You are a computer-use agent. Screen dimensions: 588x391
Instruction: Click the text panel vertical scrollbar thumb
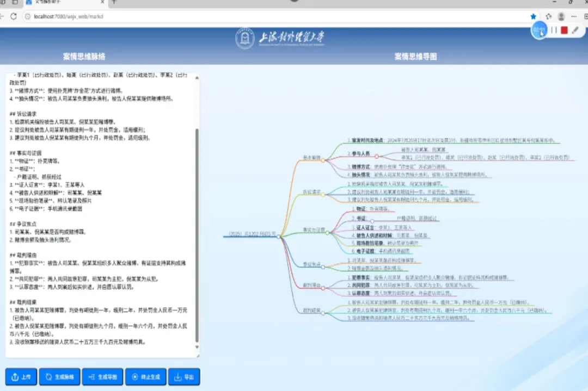197,235
